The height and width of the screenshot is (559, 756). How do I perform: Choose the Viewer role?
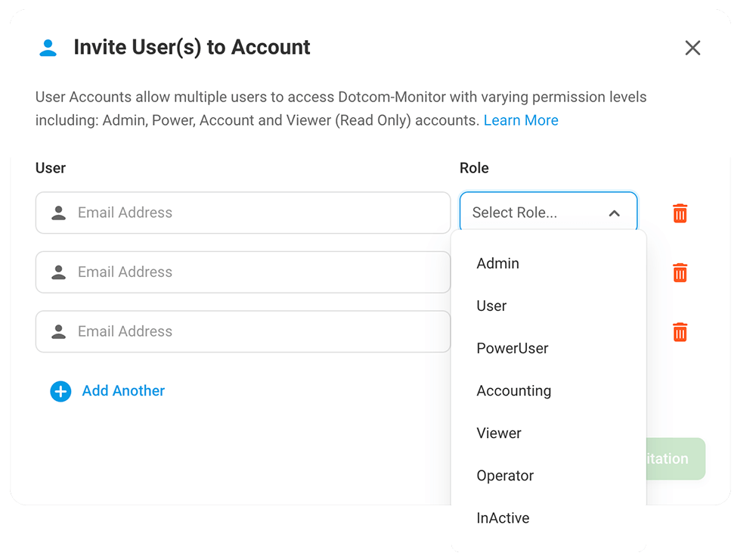click(x=499, y=433)
